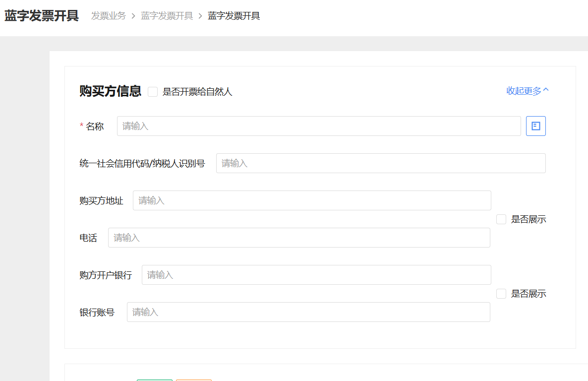Click the 购买方地址 label

pyautogui.click(x=101, y=201)
